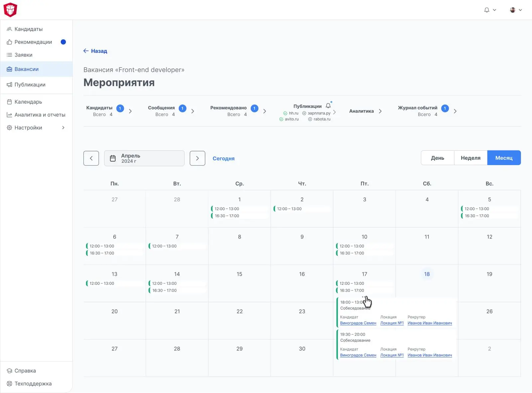This screenshot has height=393, width=532.
Task: Open the user avatar dropdown
Action: coord(516,10)
